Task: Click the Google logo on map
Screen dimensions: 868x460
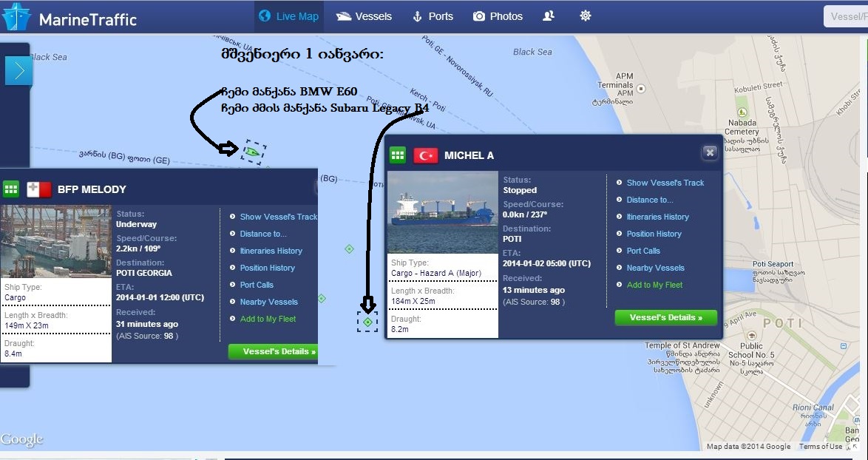Action: (x=21, y=439)
